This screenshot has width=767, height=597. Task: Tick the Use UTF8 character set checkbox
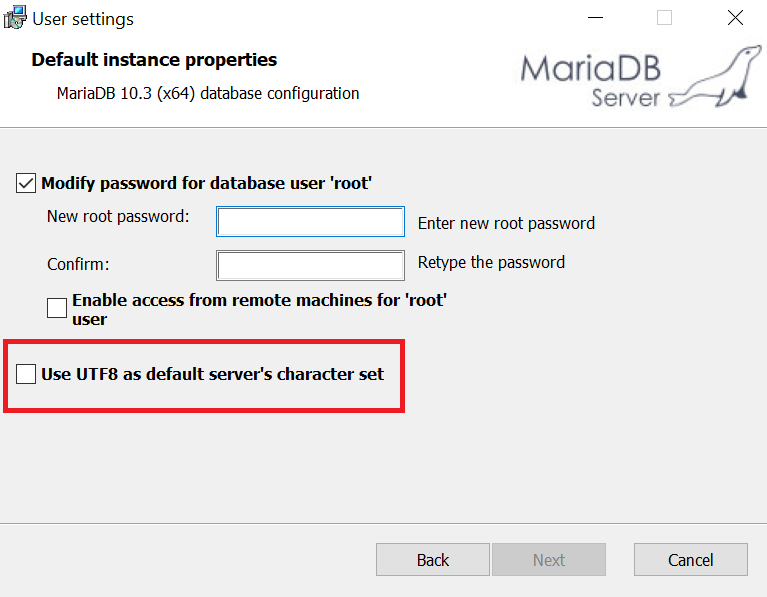point(26,374)
